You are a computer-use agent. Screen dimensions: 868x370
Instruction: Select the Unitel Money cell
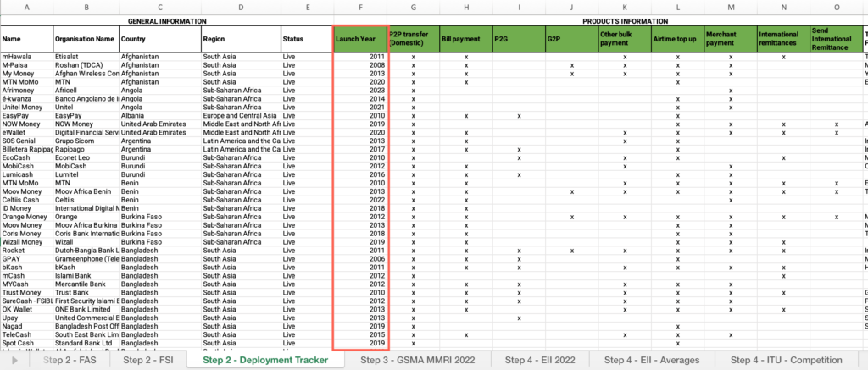tap(26, 108)
